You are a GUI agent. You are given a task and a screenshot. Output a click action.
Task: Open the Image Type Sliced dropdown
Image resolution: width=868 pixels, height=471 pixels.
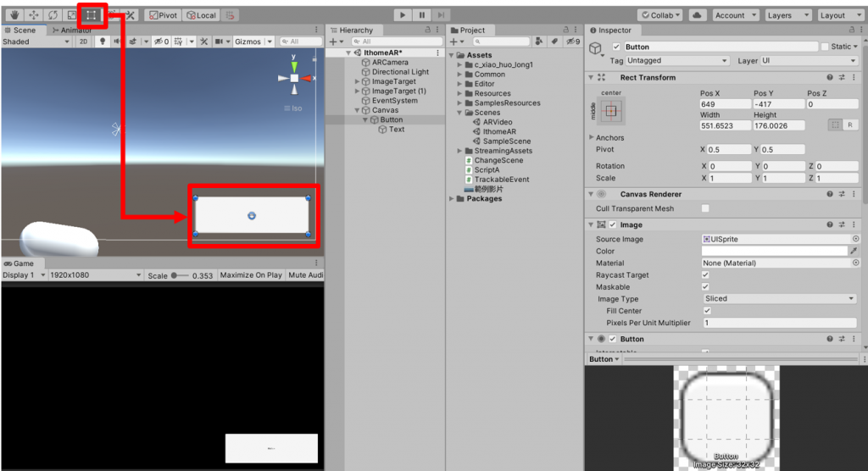(x=780, y=299)
